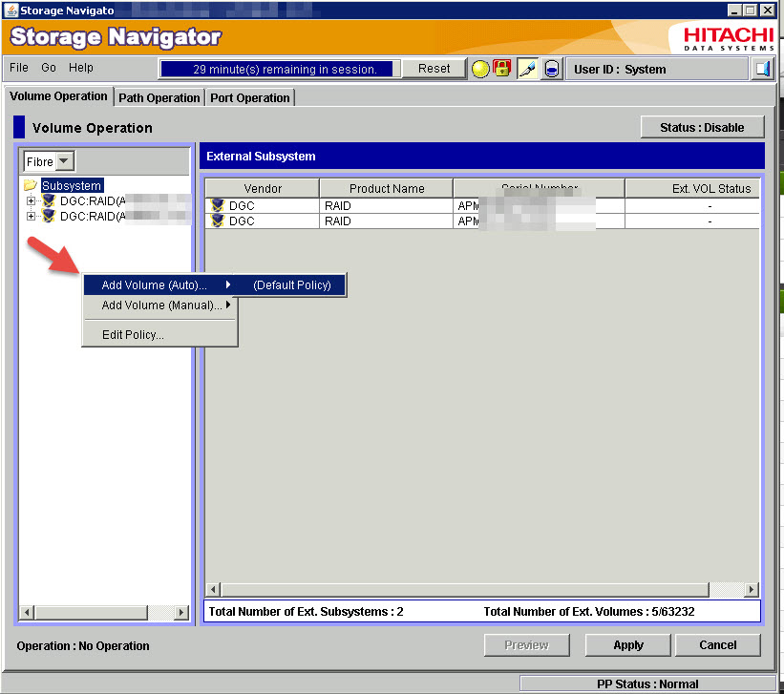Click second DGC:RAID subsystem icon in tree
784x694 pixels.
point(49,216)
